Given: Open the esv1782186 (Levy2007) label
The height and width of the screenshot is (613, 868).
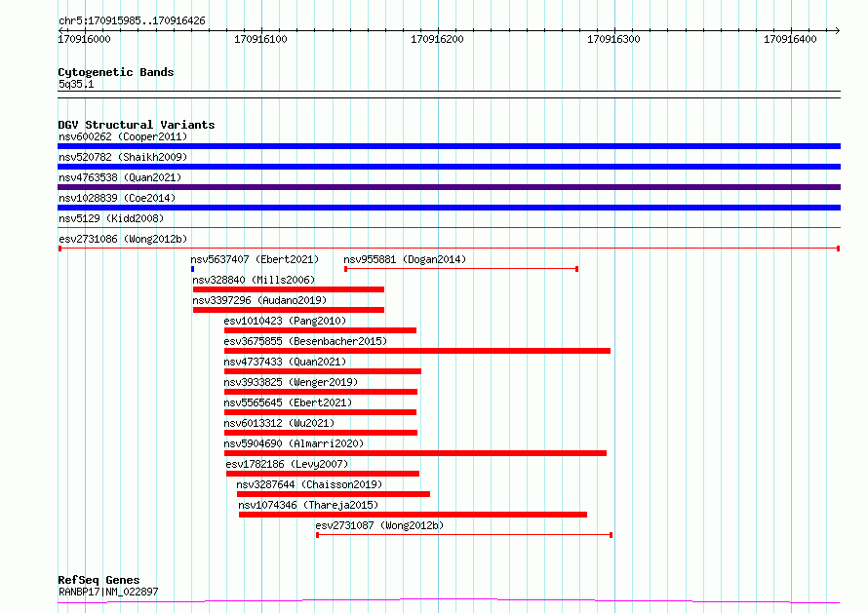Looking at the screenshot, I should pyautogui.click(x=287, y=464).
